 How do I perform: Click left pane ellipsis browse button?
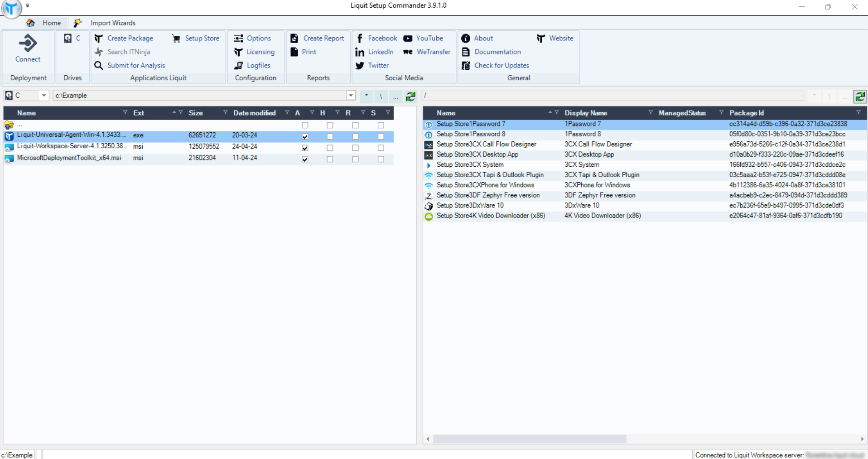[x=395, y=96]
